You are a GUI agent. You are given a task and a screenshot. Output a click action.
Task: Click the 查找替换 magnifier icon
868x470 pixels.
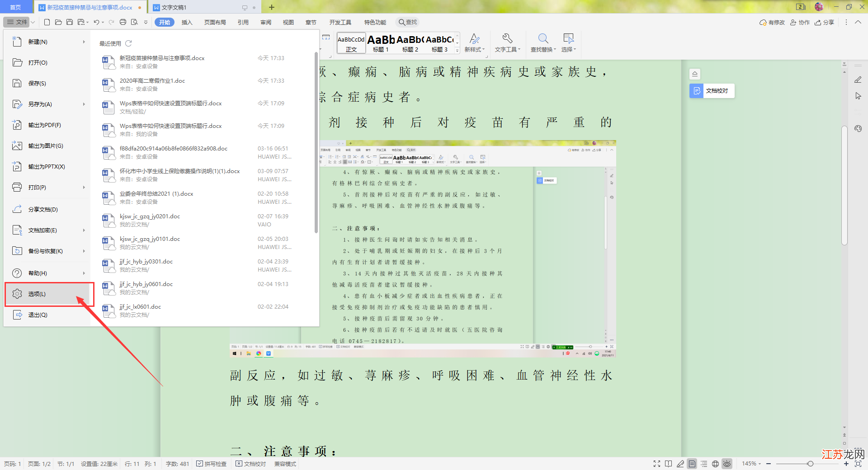tap(543, 39)
